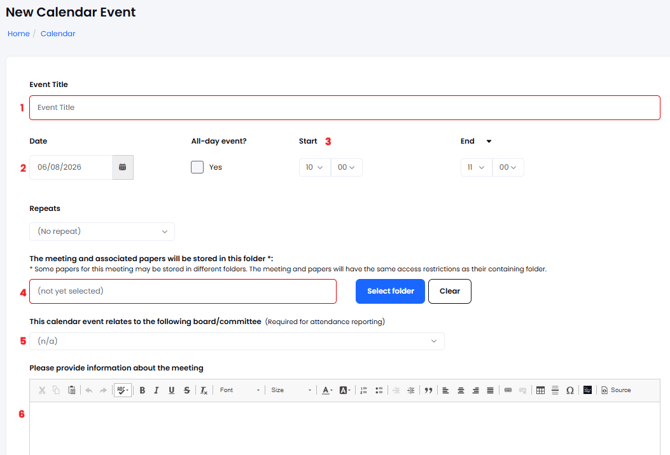Click the small arrow next to End
Viewport: 670px width, 455px height.
click(489, 141)
